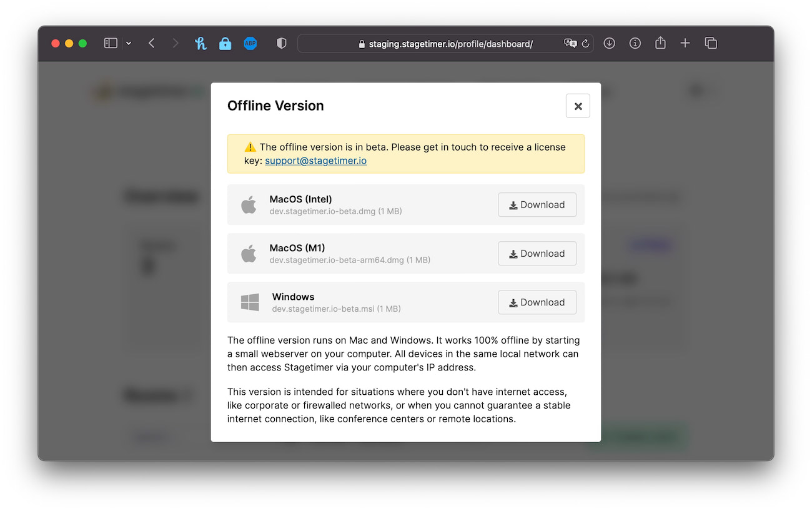812x511 pixels.
Task: Close the Offline Version dialog
Action: click(x=578, y=106)
